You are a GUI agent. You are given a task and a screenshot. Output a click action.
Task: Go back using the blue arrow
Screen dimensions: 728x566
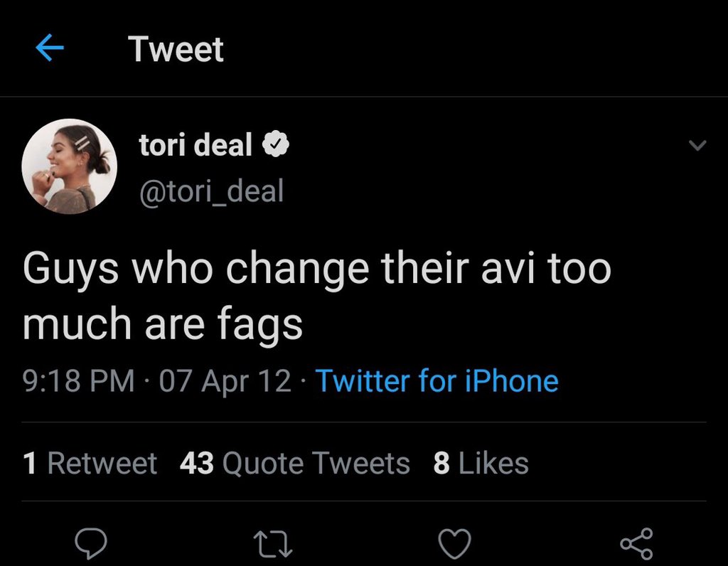coord(50,48)
